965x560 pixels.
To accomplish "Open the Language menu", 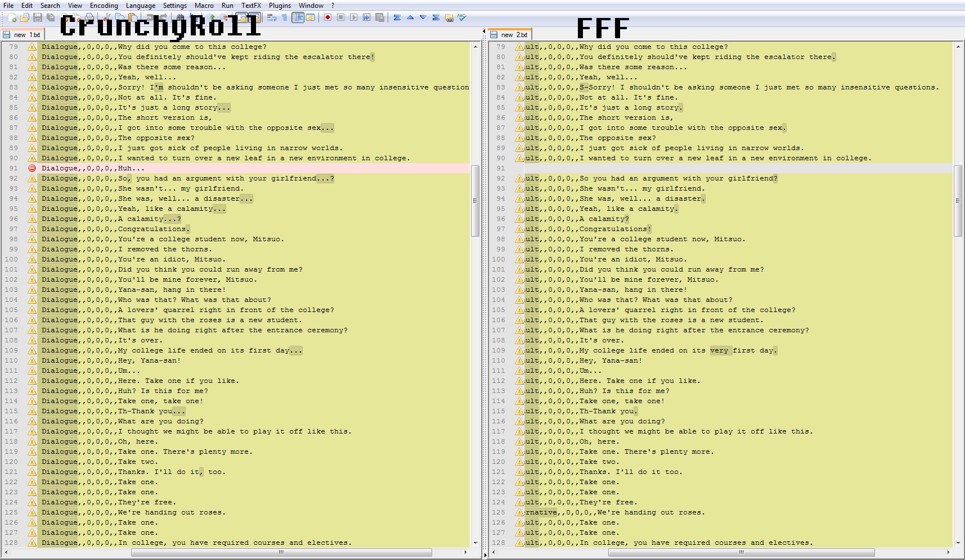I will [141, 5].
